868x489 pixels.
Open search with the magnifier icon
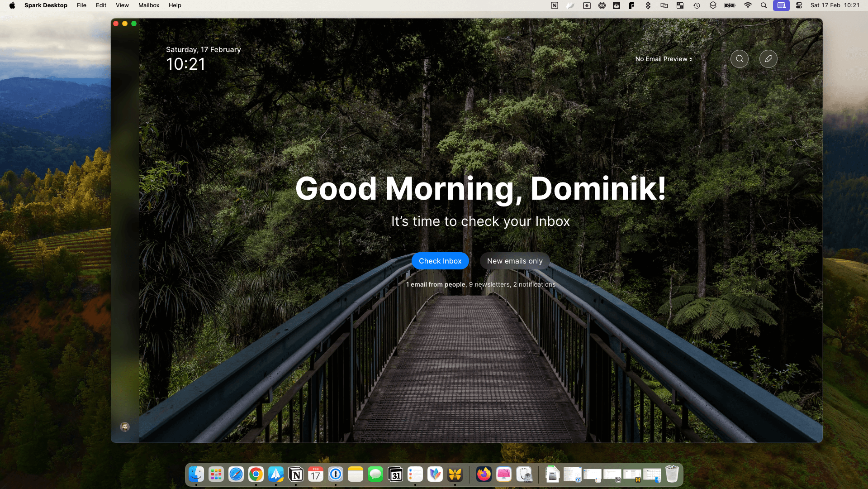coord(739,58)
